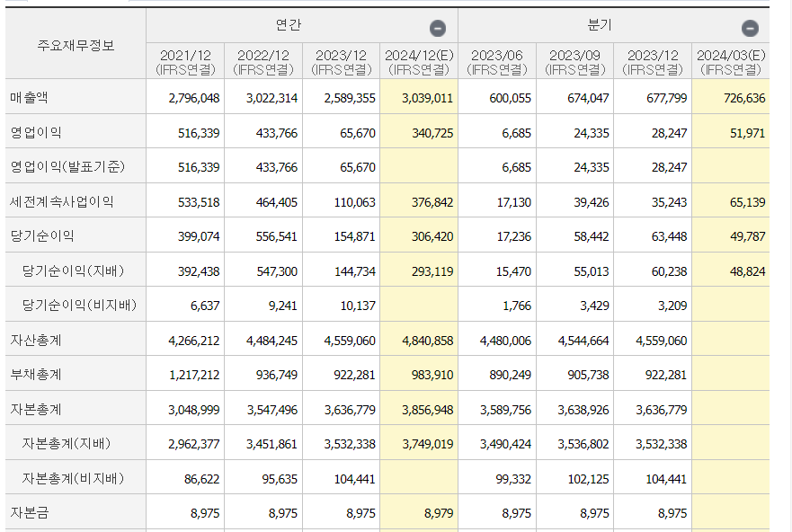Collapse the 분기 section using minus icon
Image resolution: width=792 pixels, height=532 pixels.
(750, 28)
